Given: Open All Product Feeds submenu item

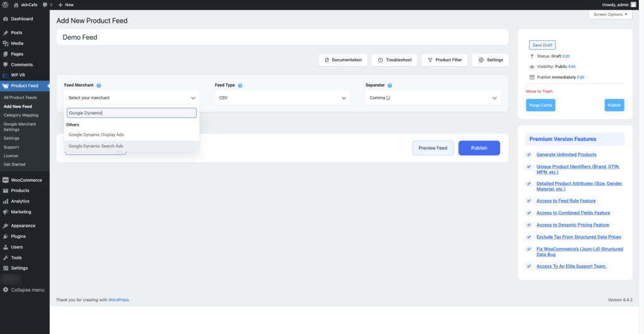Looking at the screenshot, I should point(20,97).
